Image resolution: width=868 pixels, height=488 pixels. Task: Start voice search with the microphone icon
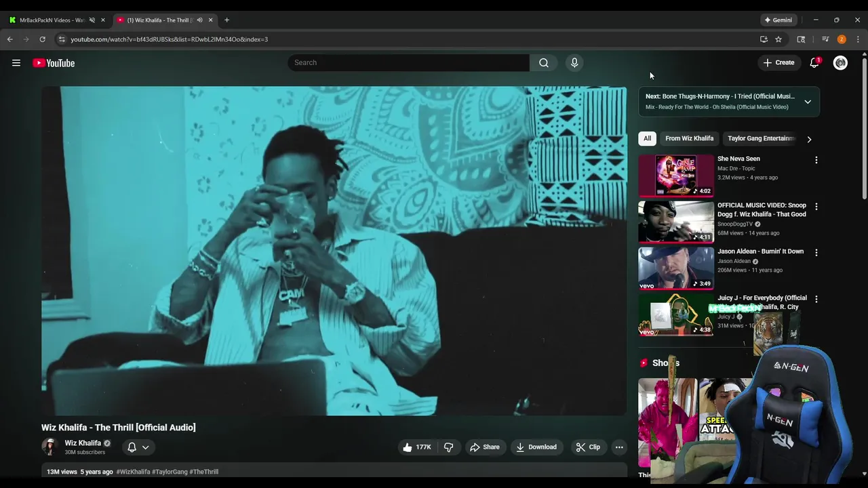point(574,62)
